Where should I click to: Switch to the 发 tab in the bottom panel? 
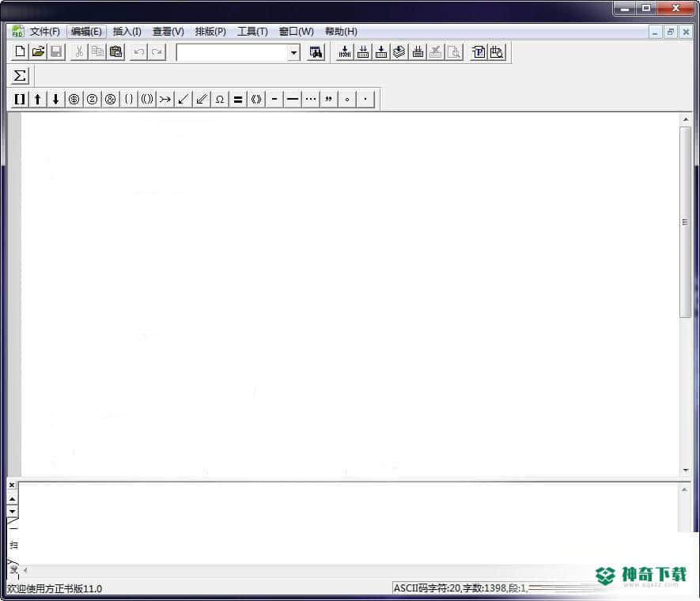tap(13, 569)
